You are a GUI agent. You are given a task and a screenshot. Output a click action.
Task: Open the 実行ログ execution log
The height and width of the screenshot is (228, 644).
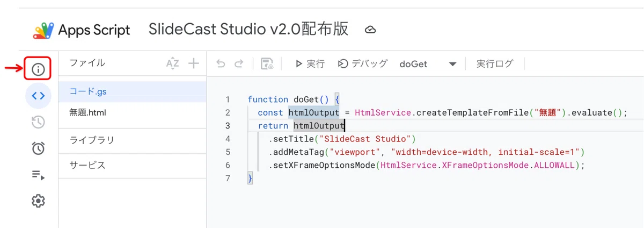[x=495, y=64]
